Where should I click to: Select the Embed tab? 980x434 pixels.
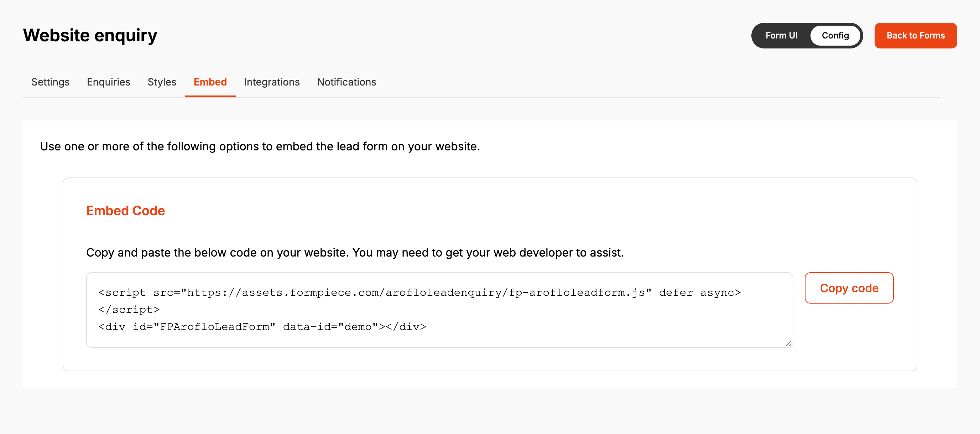coord(210,82)
